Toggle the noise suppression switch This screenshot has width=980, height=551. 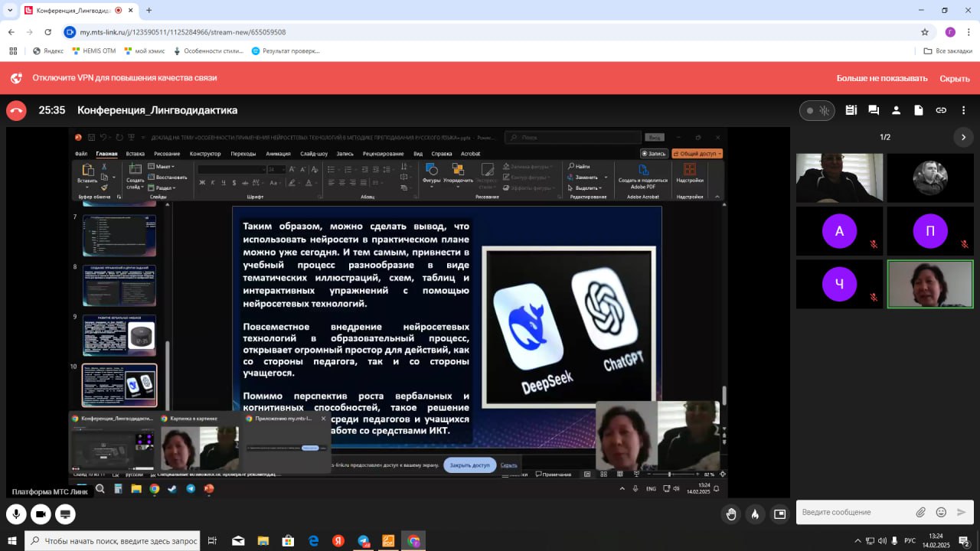coord(817,110)
